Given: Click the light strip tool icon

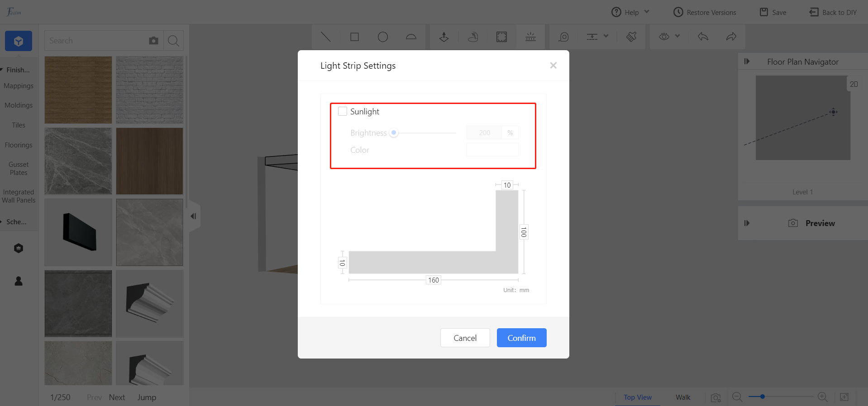Looking at the screenshot, I should click(x=530, y=37).
